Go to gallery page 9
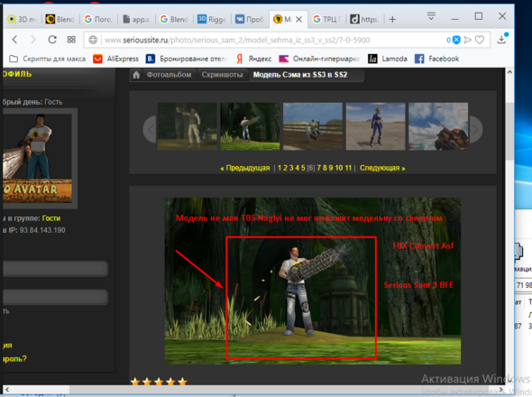 point(331,168)
